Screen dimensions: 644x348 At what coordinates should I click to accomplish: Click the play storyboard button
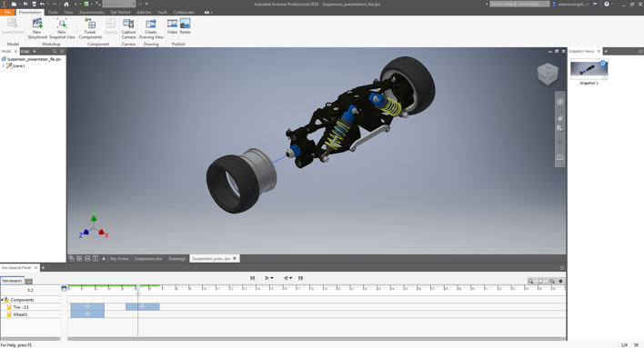pyautogui.click(x=267, y=278)
